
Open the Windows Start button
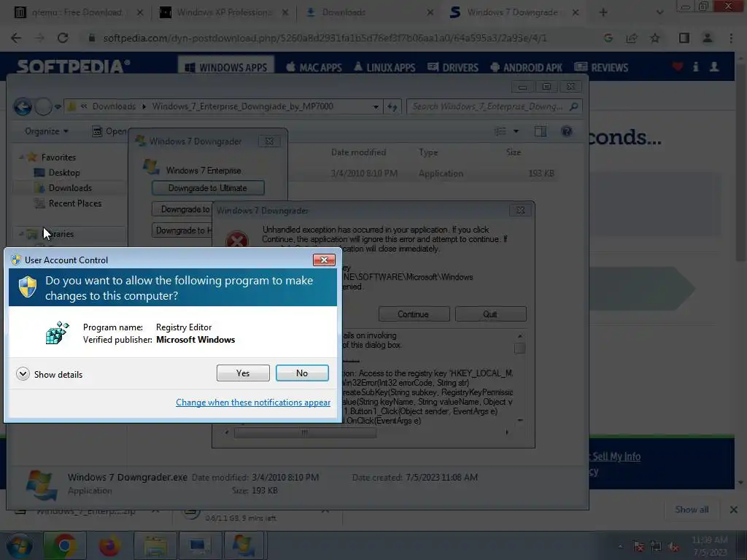(x=19, y=545)
